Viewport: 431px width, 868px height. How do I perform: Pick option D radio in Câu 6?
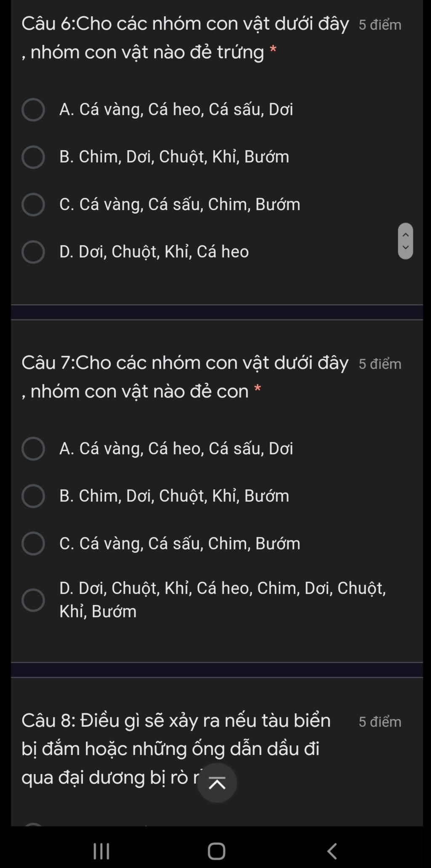click(x=33, y=252)
